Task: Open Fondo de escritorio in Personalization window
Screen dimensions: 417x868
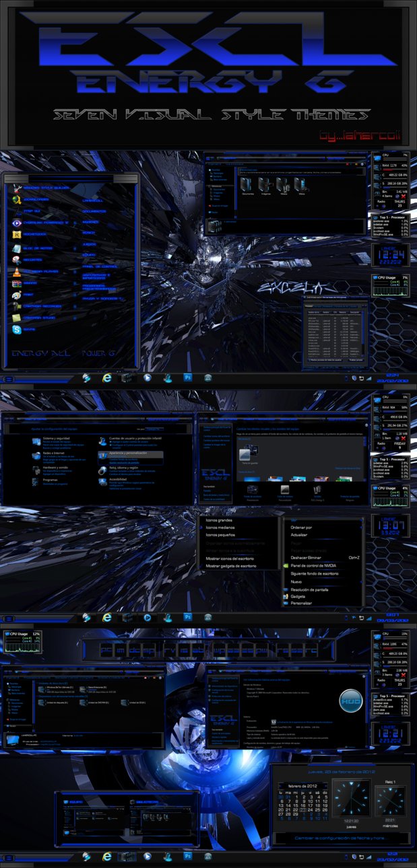Action: (253, 493)
